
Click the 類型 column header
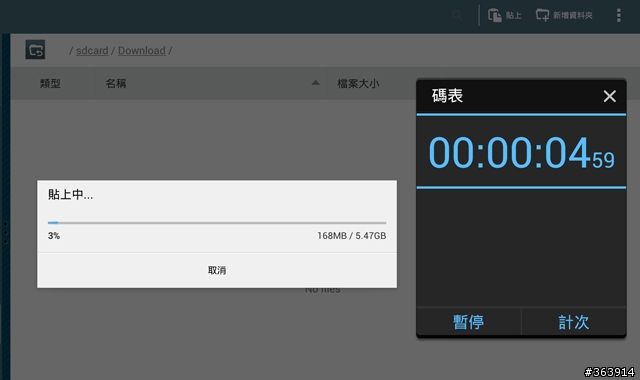50,84
